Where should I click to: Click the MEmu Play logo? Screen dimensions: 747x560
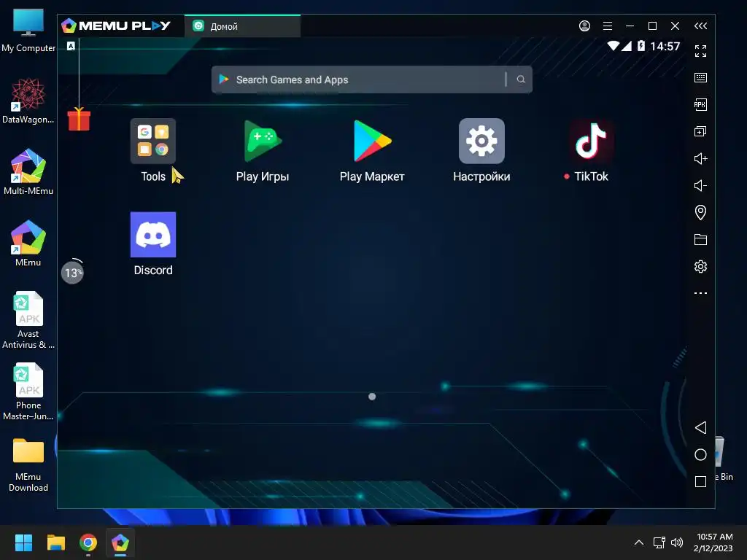[116, 26]
